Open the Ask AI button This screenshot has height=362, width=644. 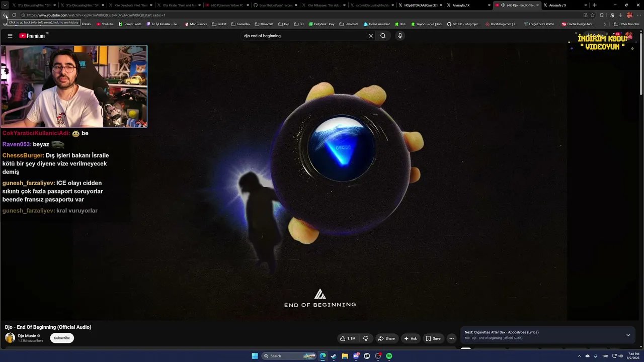coord(411,338)
